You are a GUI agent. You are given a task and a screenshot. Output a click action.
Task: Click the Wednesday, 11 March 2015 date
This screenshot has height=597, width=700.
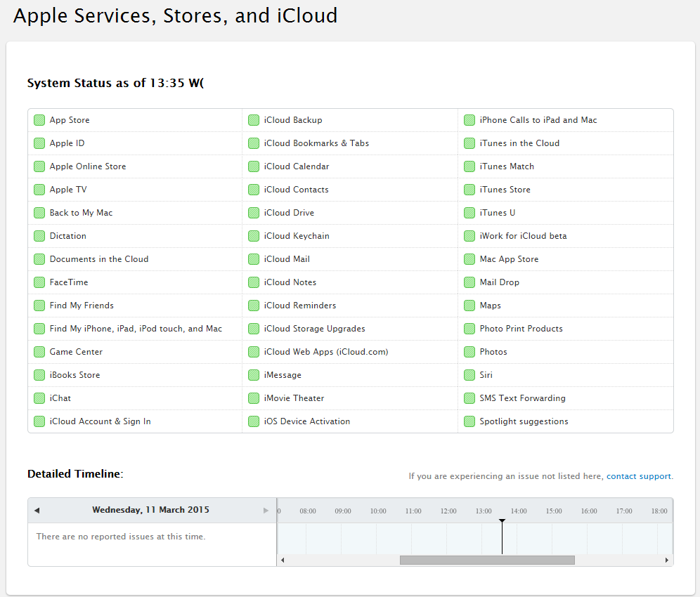151,510
